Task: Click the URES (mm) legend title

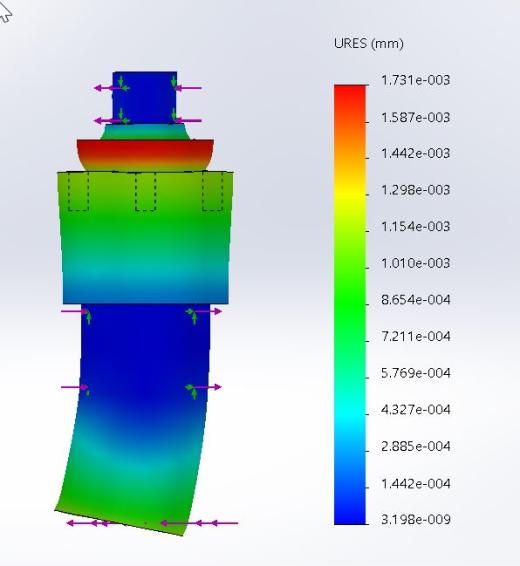Action: coord(368,44)
